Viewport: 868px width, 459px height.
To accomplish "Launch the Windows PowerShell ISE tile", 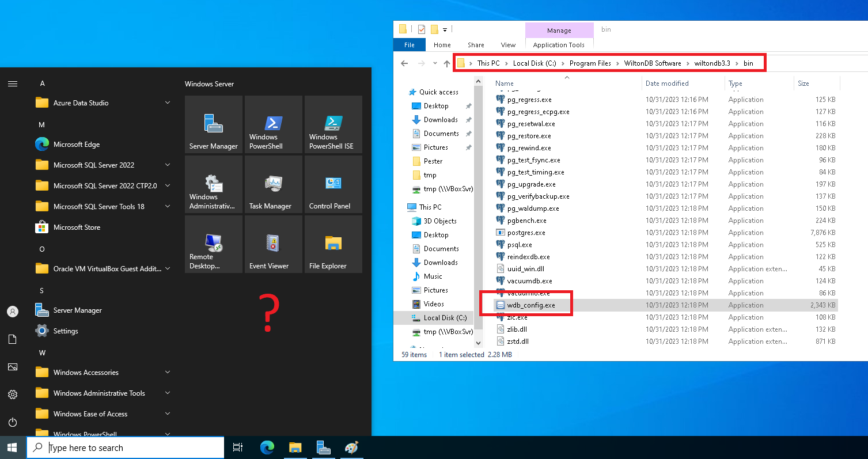I will click(333, 124).
